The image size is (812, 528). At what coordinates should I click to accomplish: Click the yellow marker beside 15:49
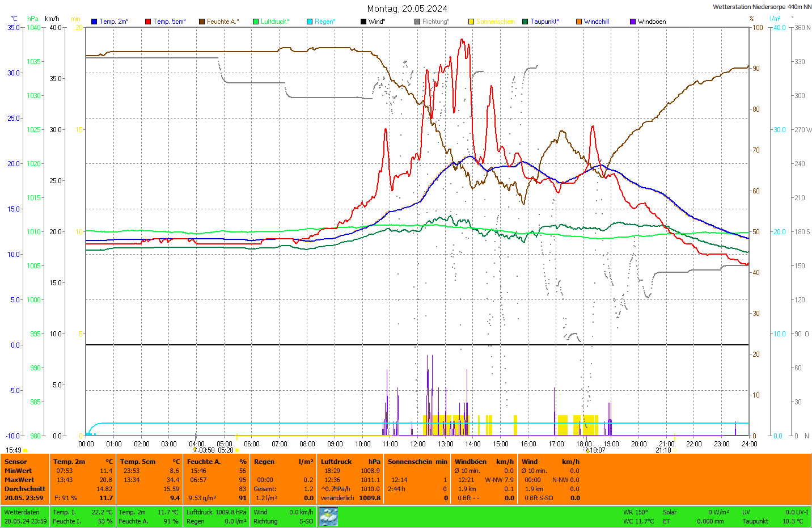[26, 450]
